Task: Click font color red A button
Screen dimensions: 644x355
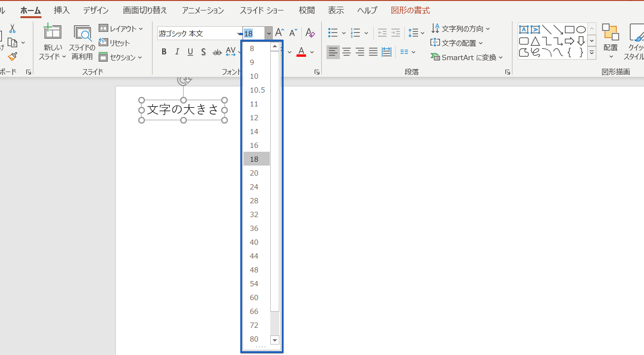Action: [301, 52]
